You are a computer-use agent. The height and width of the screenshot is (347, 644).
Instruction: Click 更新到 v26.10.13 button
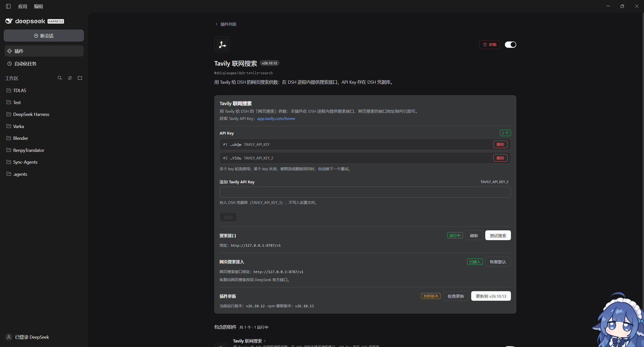click(491, 296)
